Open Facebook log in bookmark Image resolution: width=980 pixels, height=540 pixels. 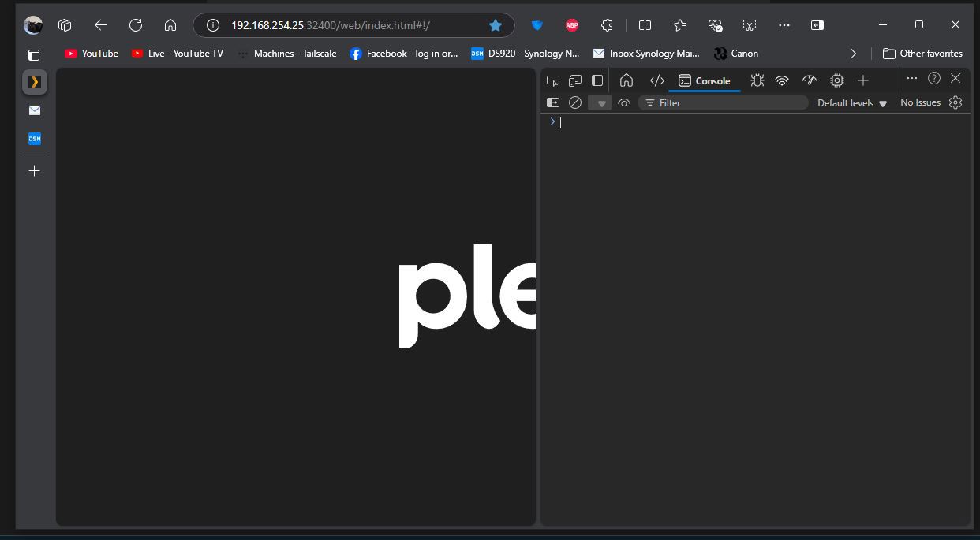coord(404,54)
